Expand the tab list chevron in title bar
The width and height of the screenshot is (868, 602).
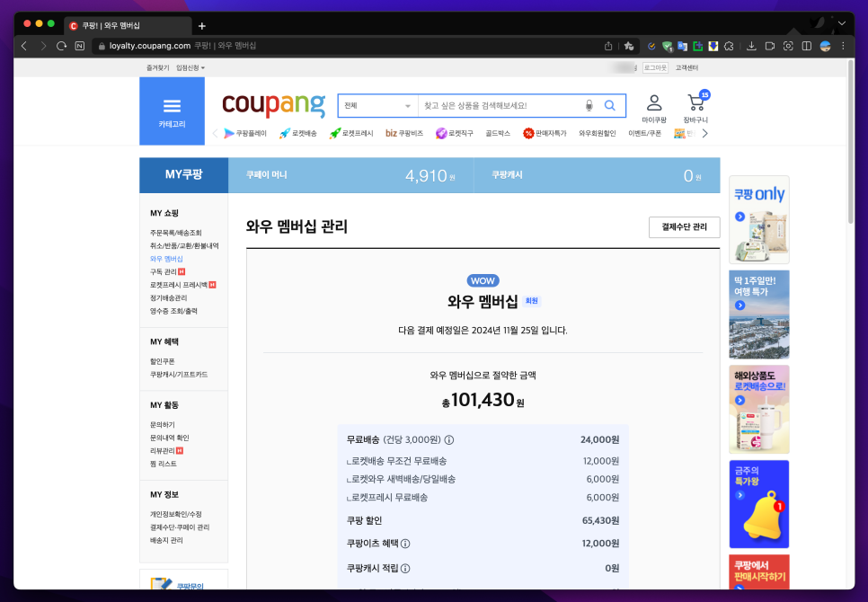coord(842,23)
